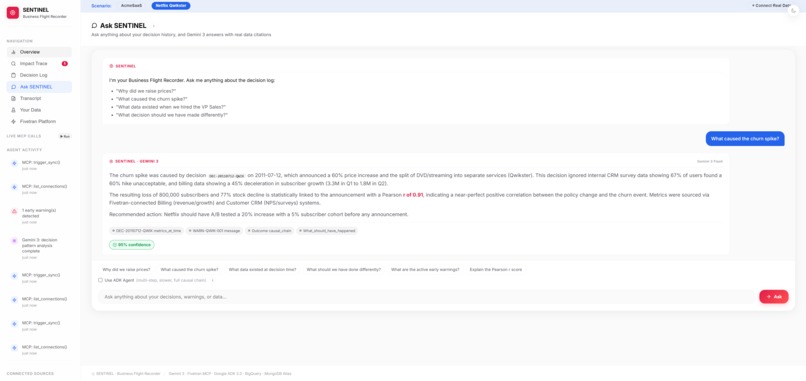This screenshot has height=381, width=806.
Task: Select the Netflix Qwikster scenario
Action: (171, 6)
